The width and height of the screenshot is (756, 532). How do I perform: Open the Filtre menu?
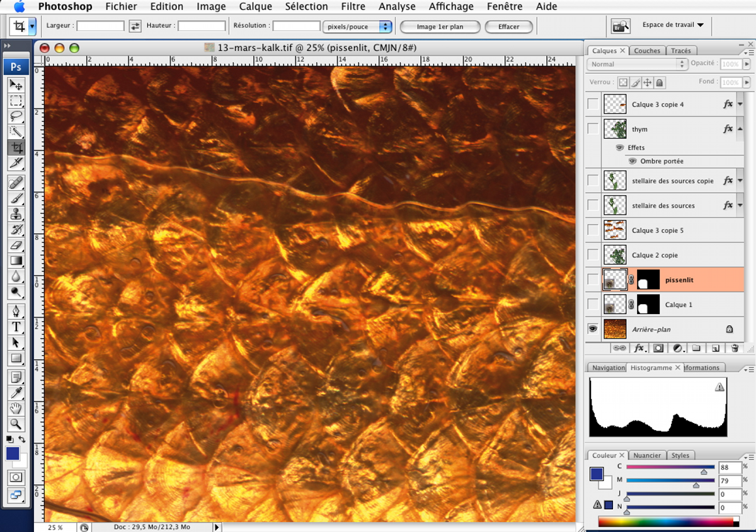pos(353,6)
